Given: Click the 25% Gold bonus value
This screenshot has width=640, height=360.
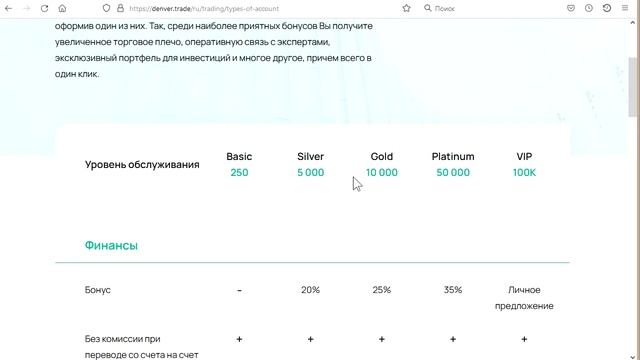Looking at the screenshot, I should pos(382,290).
